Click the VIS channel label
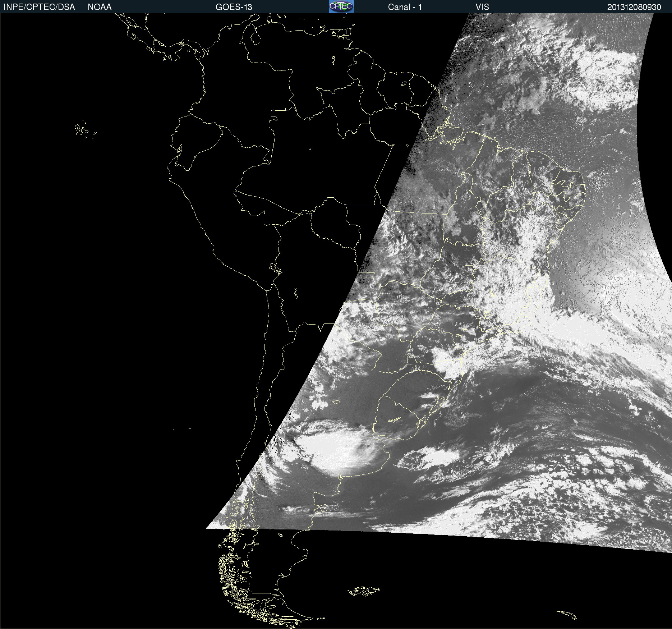The width and height of the screenshot is (672, 629). 482,7
